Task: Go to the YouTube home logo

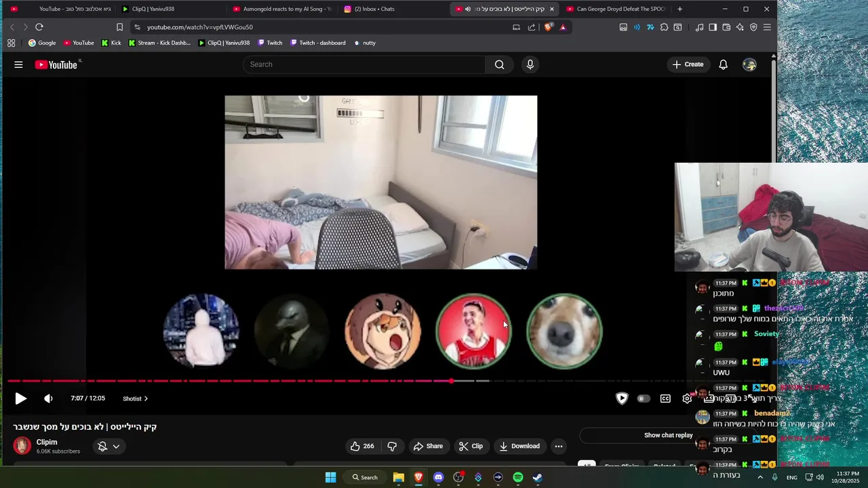Action: tap(56, 64)
